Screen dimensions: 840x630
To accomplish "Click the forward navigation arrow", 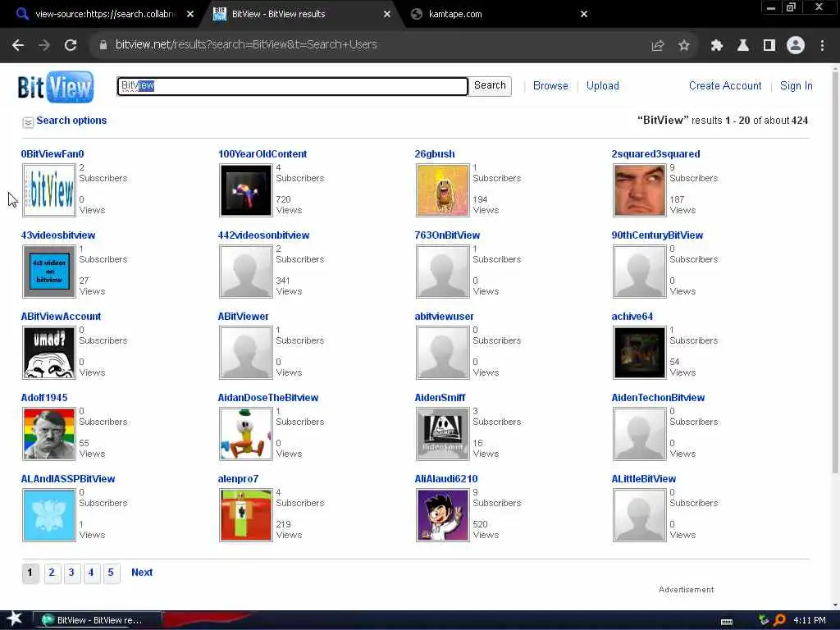I will 44,45.
